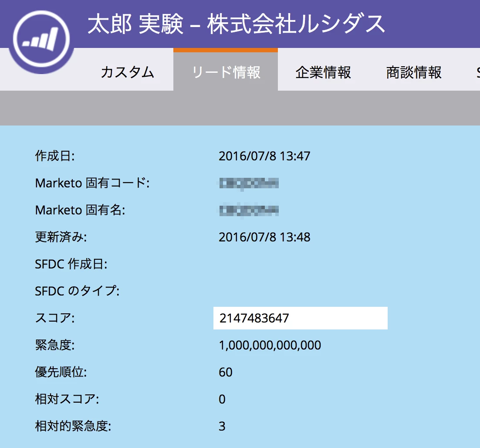Viewport: 480px width, 448px height.
Task: Click the title 太郎 実験 – 株式会社ルシダス
Action: point(236,24)
